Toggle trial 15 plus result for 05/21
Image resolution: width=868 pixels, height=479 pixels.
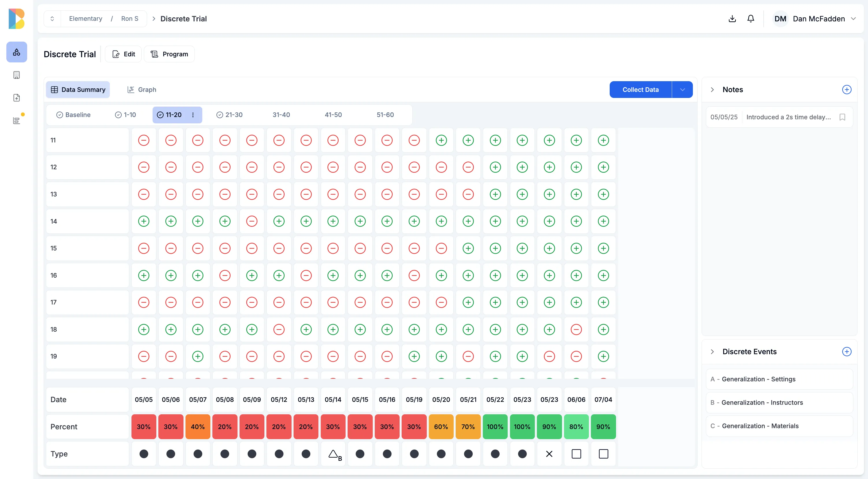(468, 248)
